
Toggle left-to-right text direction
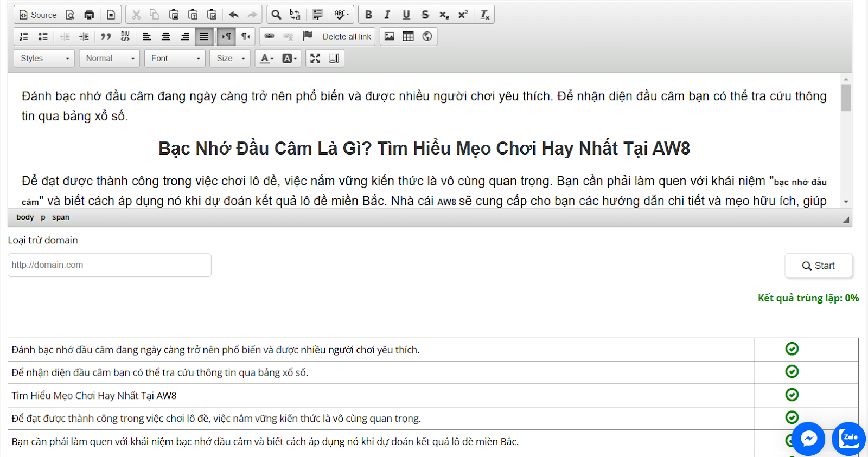click(226, 36)
